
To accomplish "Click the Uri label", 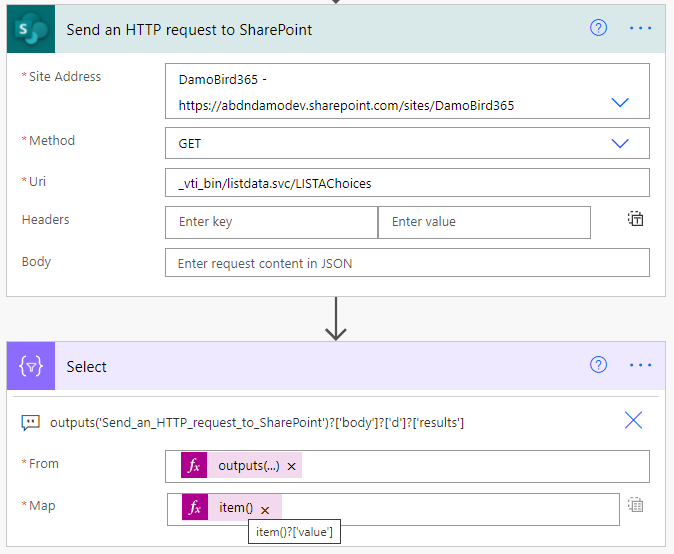I will point(37,181).
